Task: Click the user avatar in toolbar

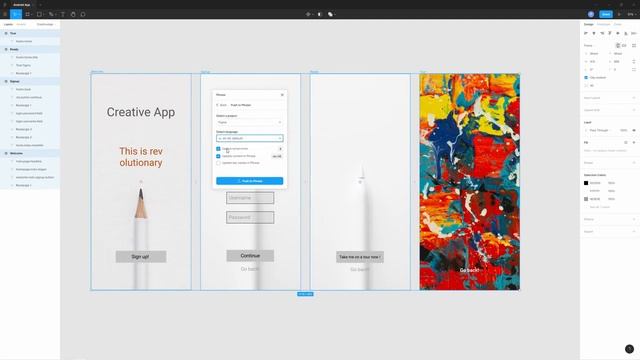Action: pyautogui.click(x=591, y=14)
